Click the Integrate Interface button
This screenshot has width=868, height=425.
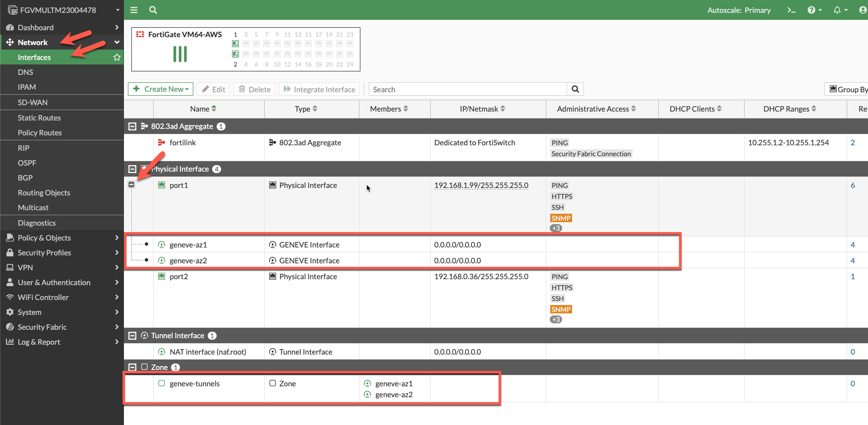[x=319, y=89]
